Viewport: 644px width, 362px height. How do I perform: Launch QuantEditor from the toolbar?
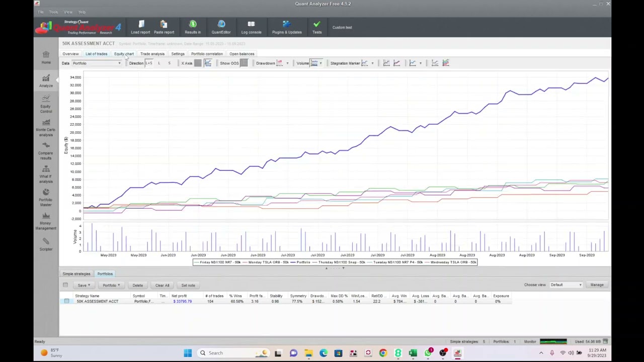click(x=221, y=28)
